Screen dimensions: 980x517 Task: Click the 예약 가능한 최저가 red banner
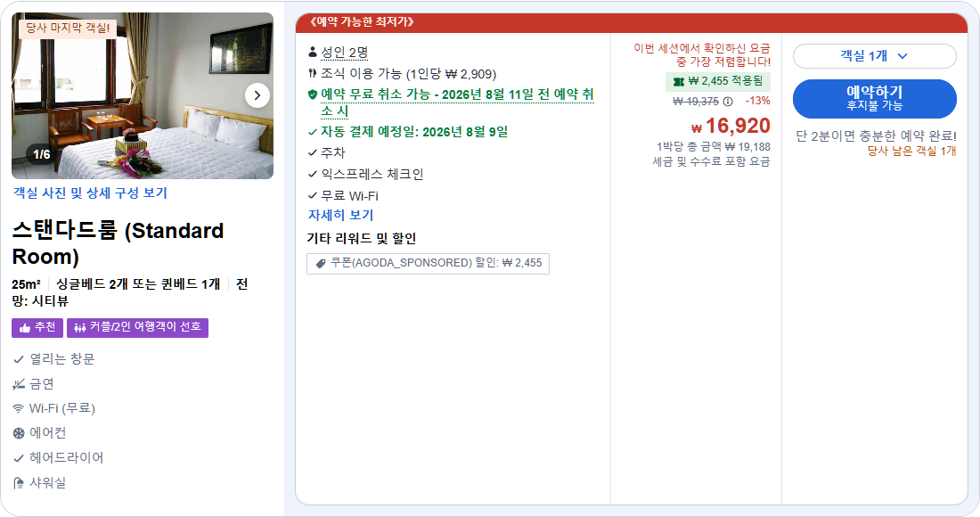(x=632, y=22)
